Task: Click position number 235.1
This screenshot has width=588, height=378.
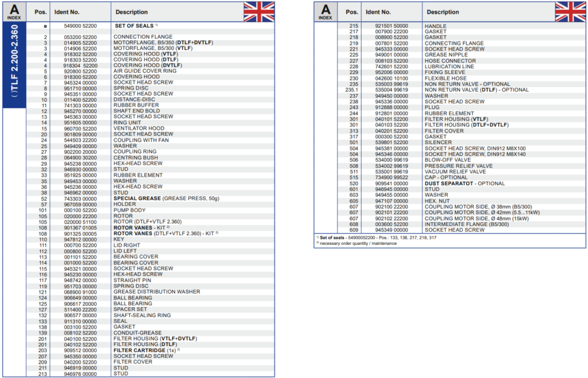Action: [351, 90]
